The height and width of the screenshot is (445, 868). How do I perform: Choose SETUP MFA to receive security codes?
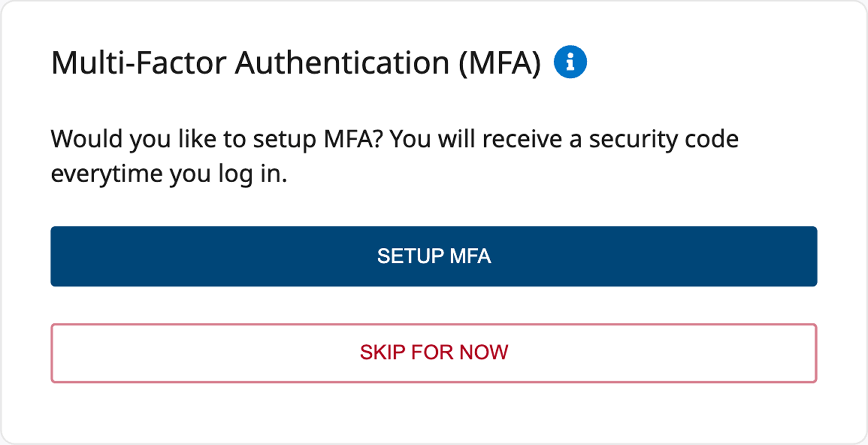click(x=434, y=256)
